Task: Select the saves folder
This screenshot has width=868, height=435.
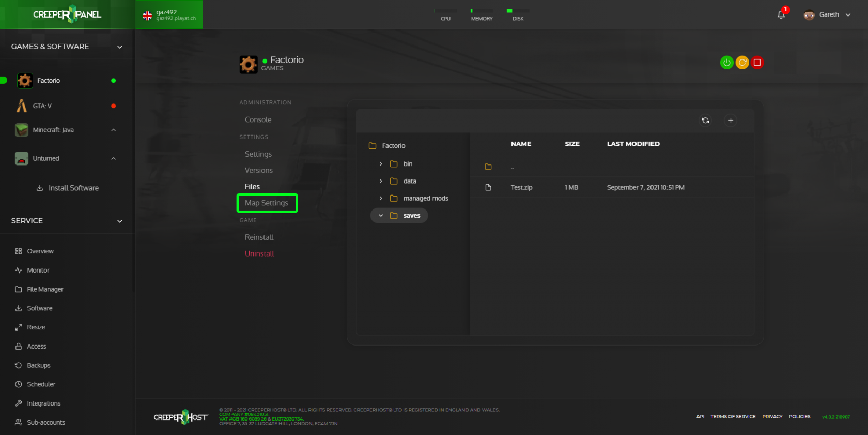Action: 412,216
